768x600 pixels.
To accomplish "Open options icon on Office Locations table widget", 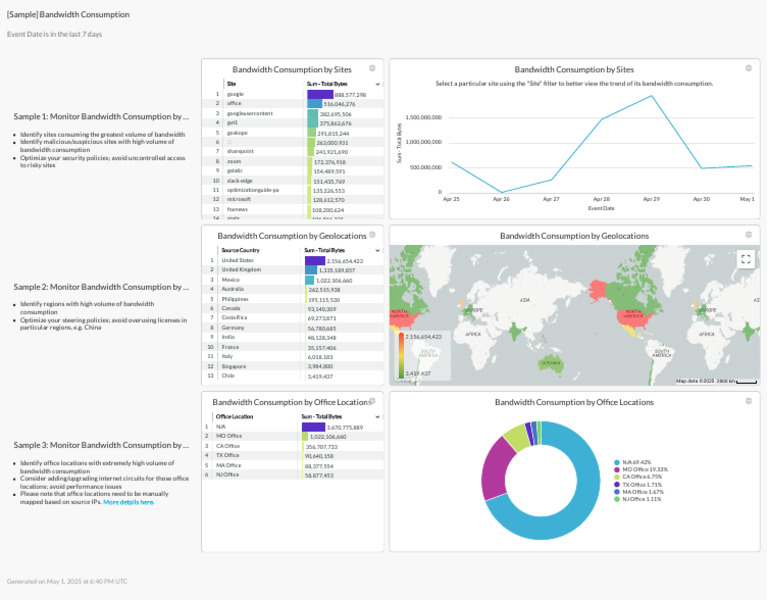I will (x=372, y=401).
